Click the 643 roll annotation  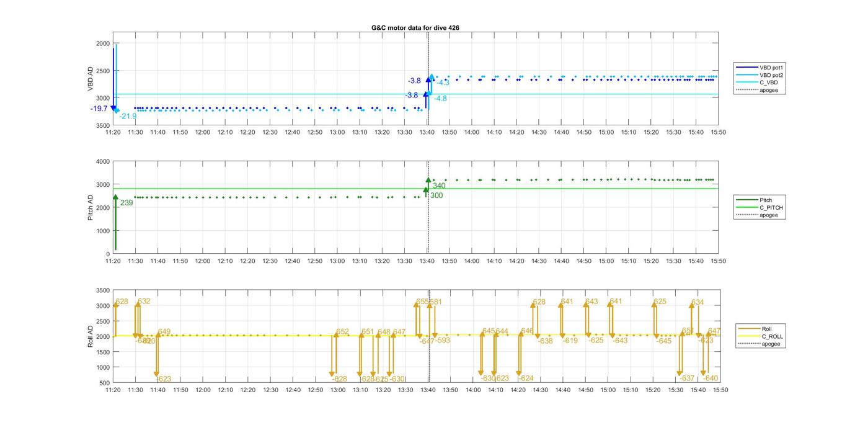[x=591, y=302]
